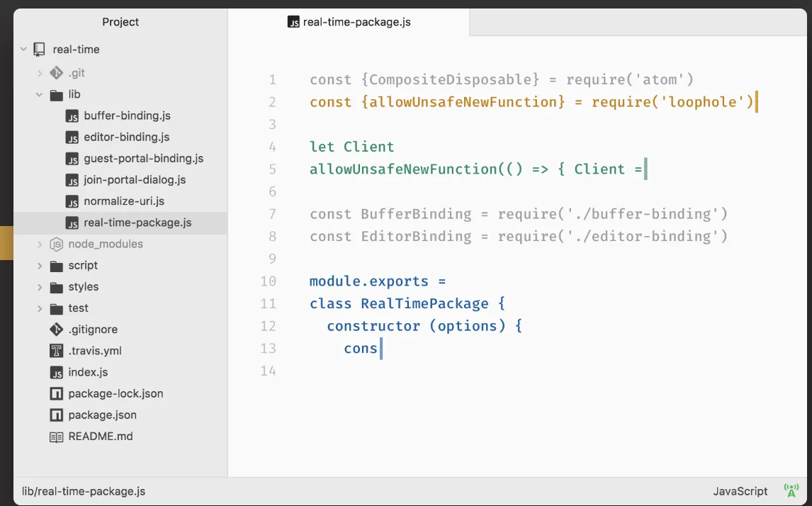The width and height of the screenshot is (812, 506).
Task: Open guest-portal-binding.js file
Action: point(143,159)
